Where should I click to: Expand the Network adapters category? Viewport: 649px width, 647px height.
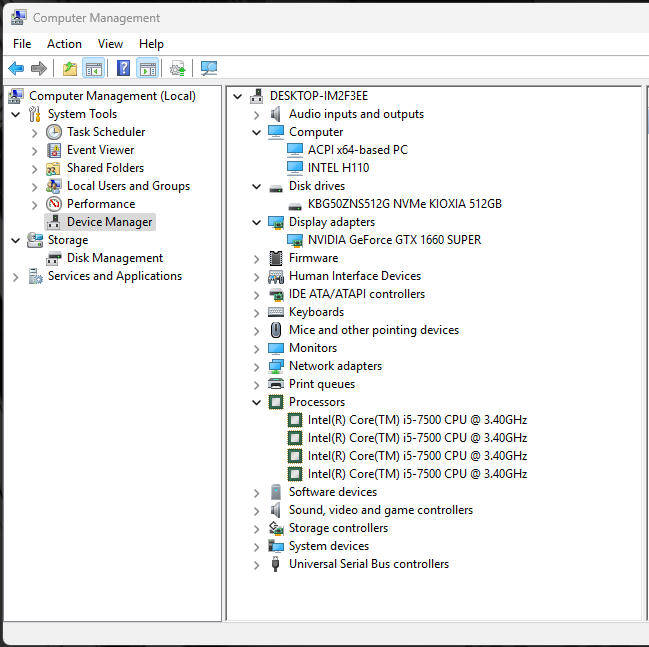coord(257,366)
